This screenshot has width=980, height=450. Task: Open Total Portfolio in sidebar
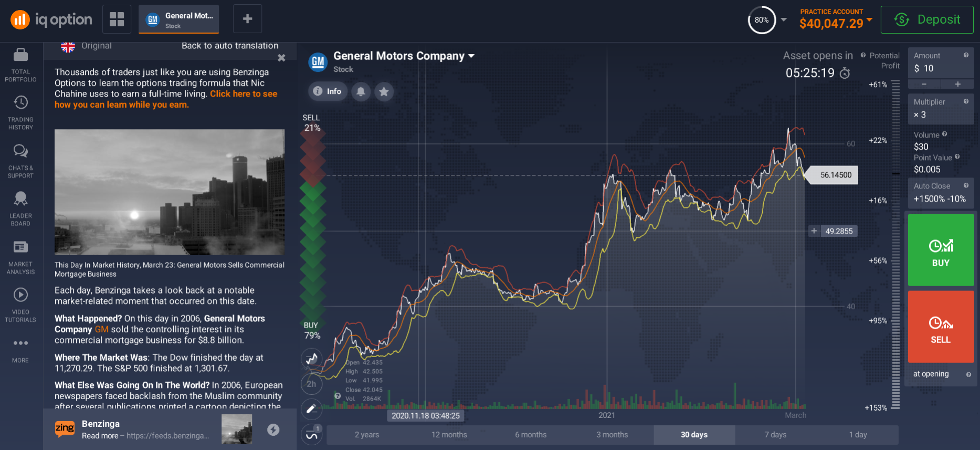pyautogui.click(x=20, y=65)
